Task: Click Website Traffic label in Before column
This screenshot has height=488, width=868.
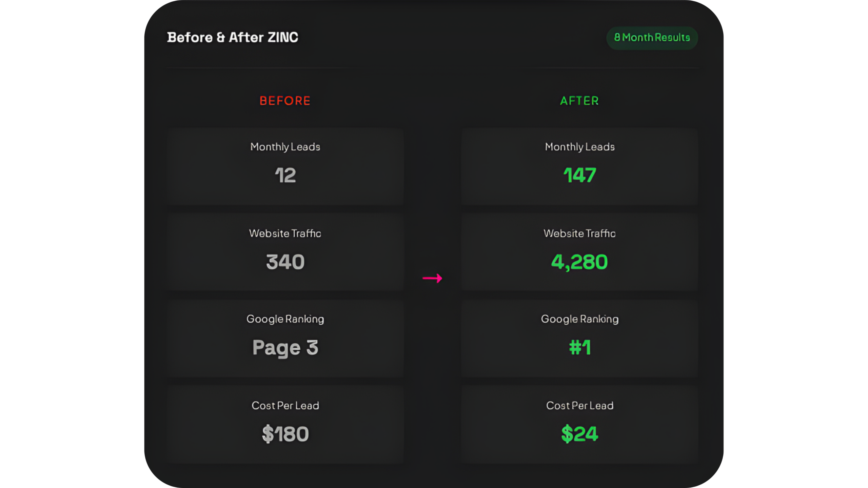Action: click(x=285, y=233)
